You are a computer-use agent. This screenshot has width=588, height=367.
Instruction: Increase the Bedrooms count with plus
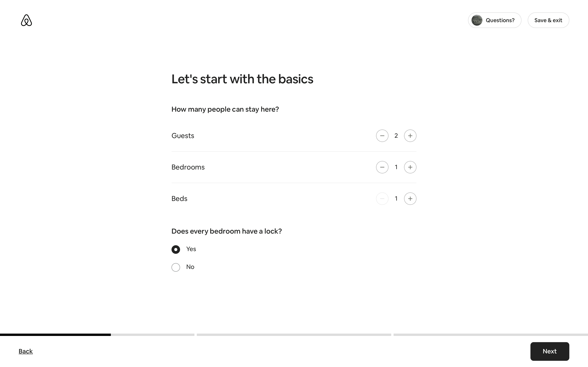(x=410, y=167)
